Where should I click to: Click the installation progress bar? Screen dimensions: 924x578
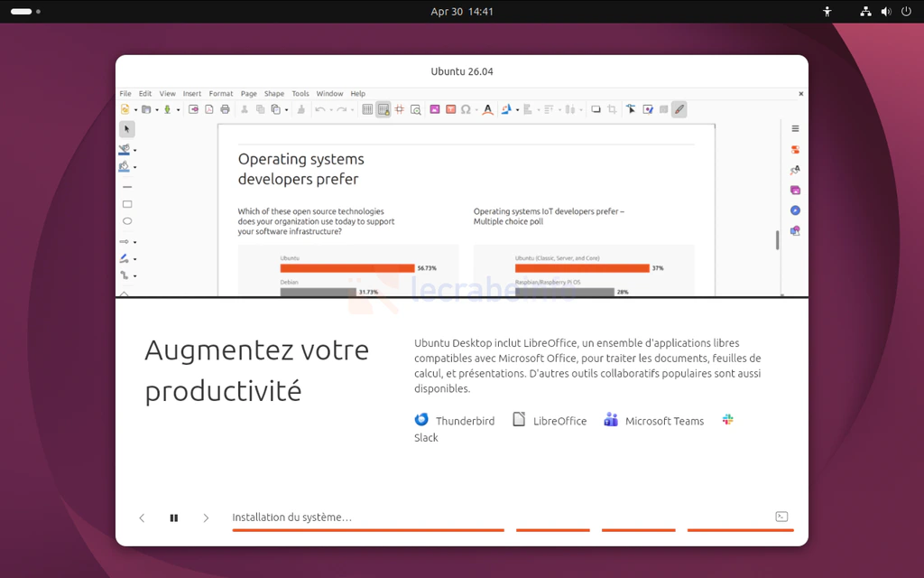click(368, 530)
